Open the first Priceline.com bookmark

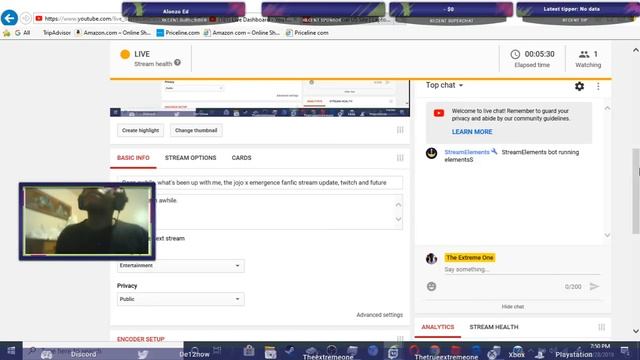(x=178, y=33)
